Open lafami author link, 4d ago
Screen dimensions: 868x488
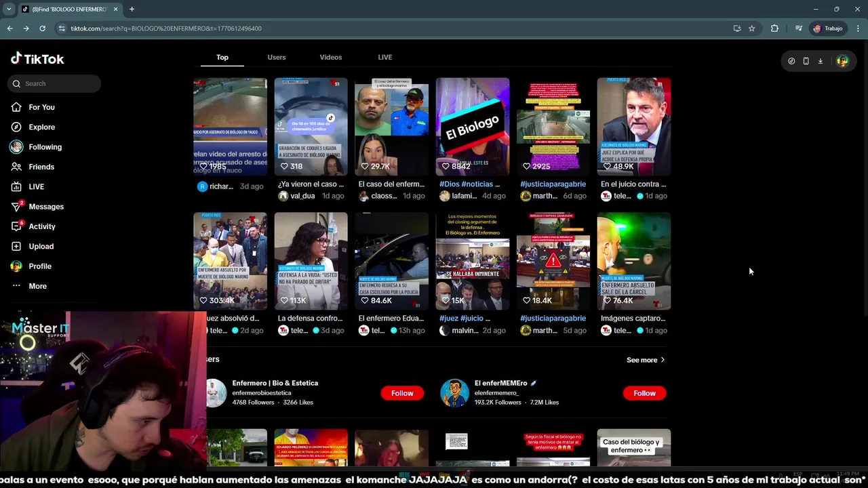pyautogui.click(x=458, y=196)
